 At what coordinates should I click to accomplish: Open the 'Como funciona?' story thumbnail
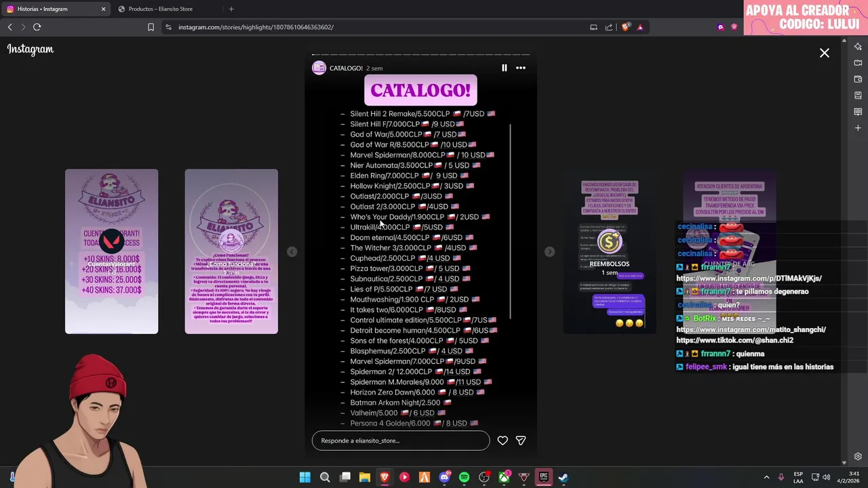tap(231, 251)
